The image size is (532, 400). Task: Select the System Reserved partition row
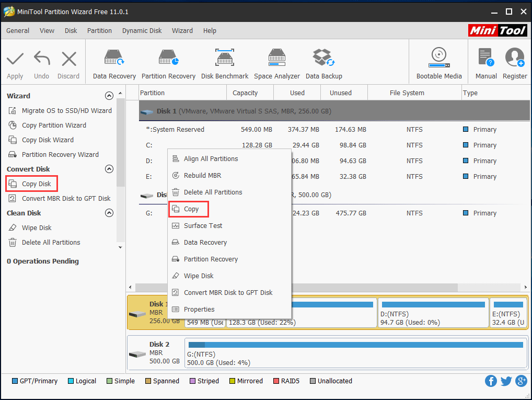tap(334, 129)
